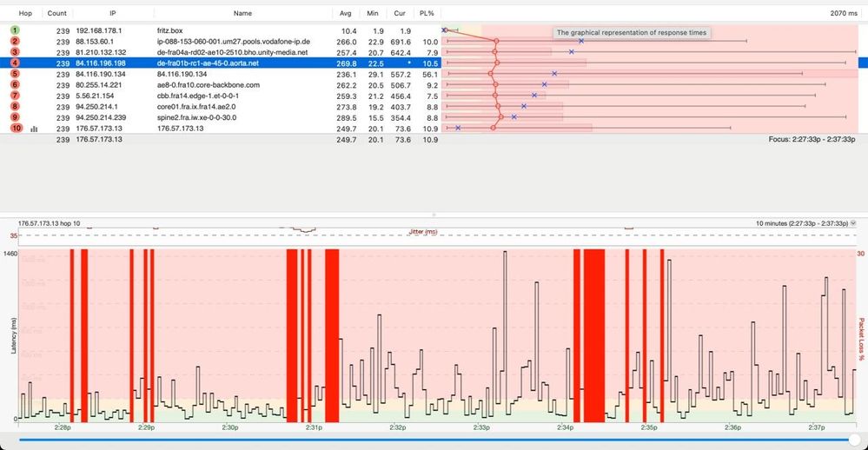This screenshot has width=868, height=450.
Task: Click the Min value 15.5
Action: pos(375,118)
